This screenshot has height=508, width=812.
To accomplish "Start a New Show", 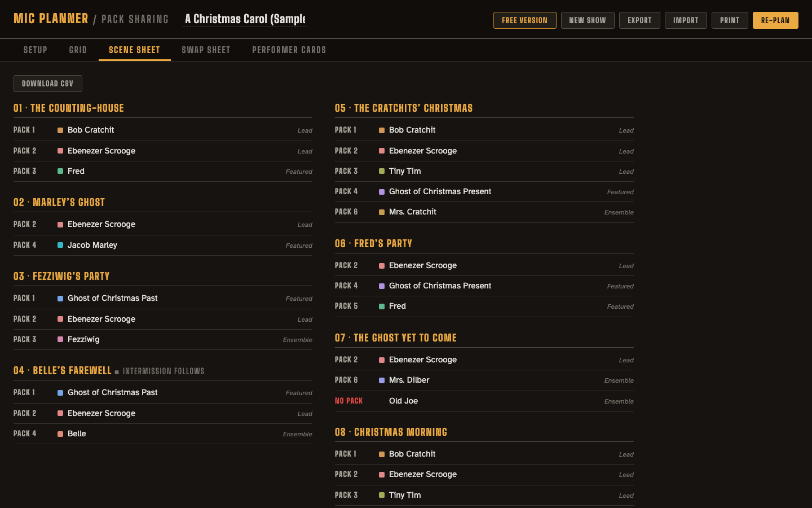I will [588, 20].
